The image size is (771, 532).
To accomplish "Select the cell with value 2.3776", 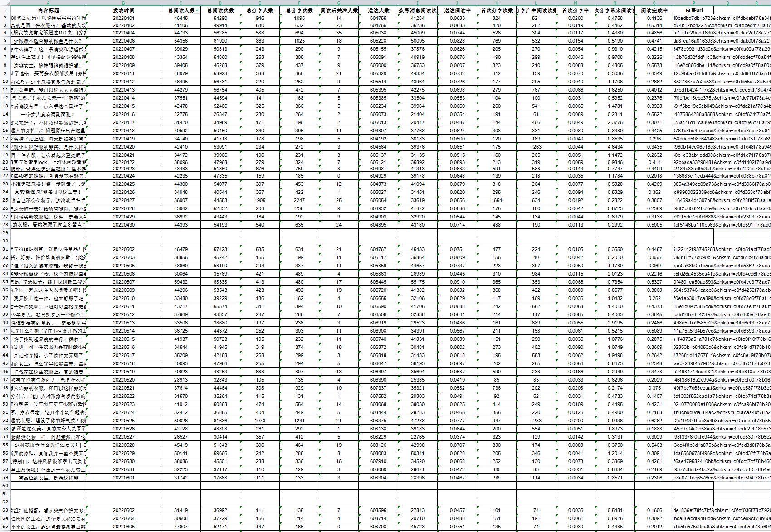I will pos(615,122).
